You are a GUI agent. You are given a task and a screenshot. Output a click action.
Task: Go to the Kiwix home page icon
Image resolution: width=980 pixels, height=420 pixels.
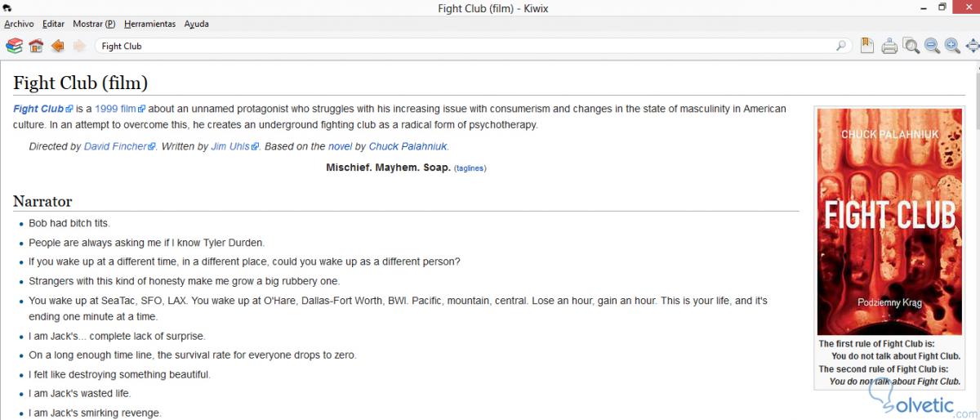pyautogui.click(x=36, y=47)
